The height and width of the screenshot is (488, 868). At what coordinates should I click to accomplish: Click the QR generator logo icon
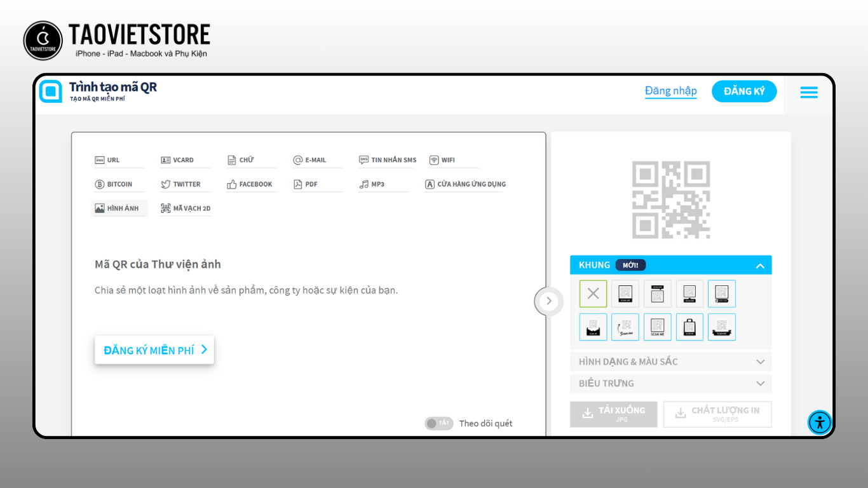(x=51, y=91)
